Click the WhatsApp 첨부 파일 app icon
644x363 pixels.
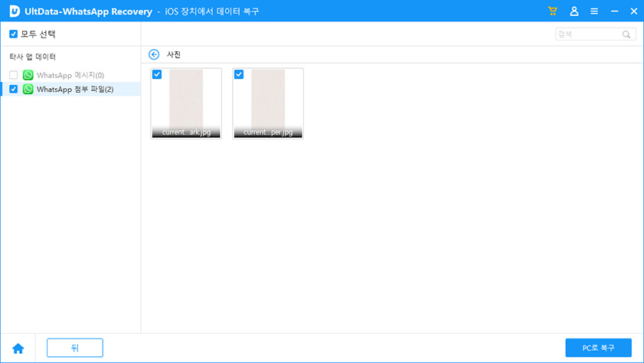[28, 89]
